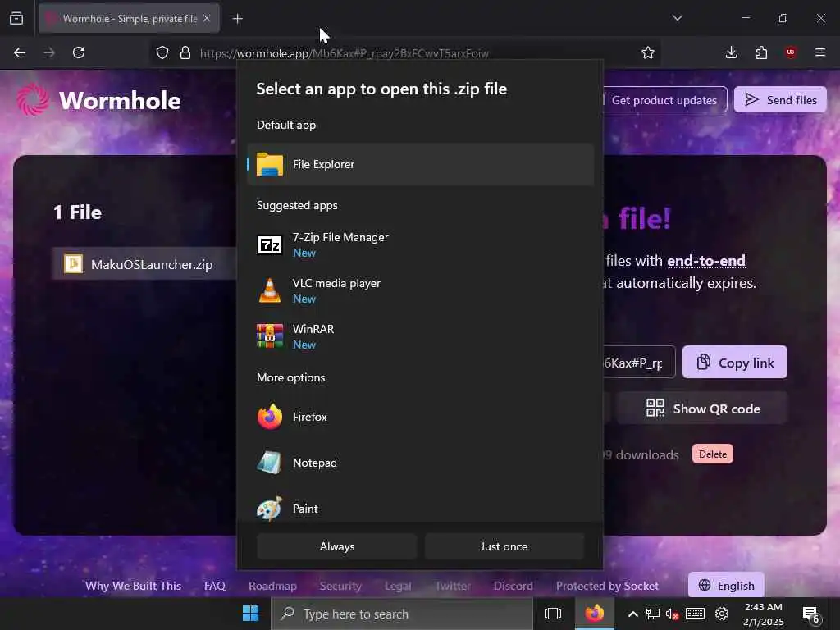The image size is (840, 630).
Task: Open the list all tabs chevron
Action: point(678,18)
